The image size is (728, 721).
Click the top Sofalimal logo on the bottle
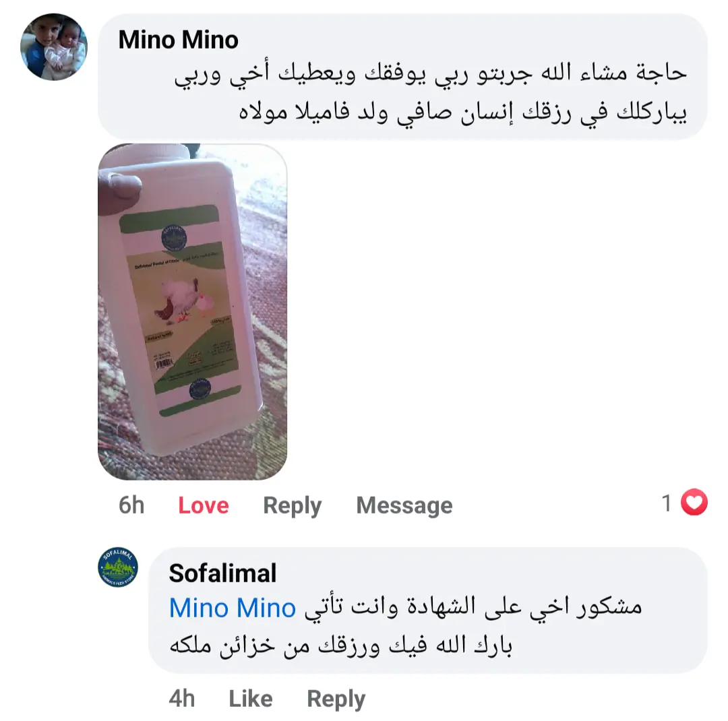tap(174, 238)
